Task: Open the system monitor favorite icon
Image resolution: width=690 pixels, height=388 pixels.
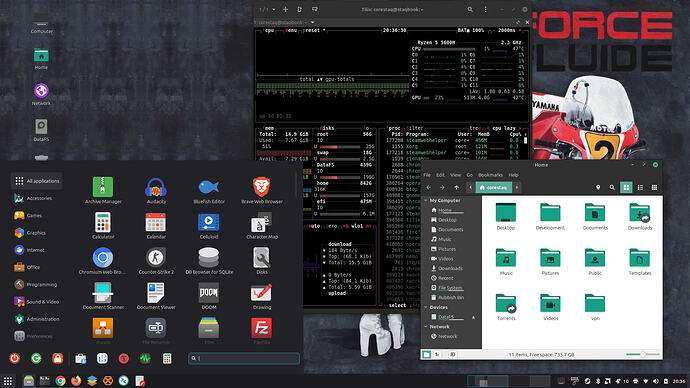Action: pos(145,359)
